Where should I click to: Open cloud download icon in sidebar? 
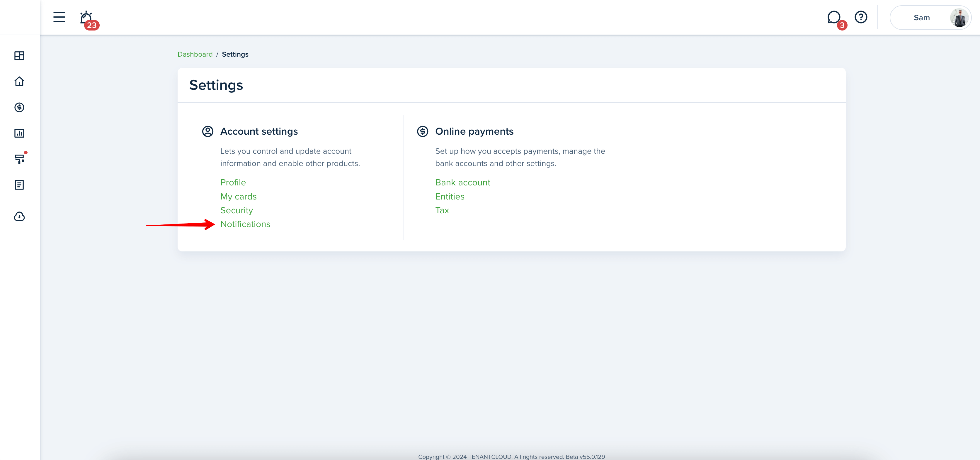pyautogui.click(x=19, y=216)
